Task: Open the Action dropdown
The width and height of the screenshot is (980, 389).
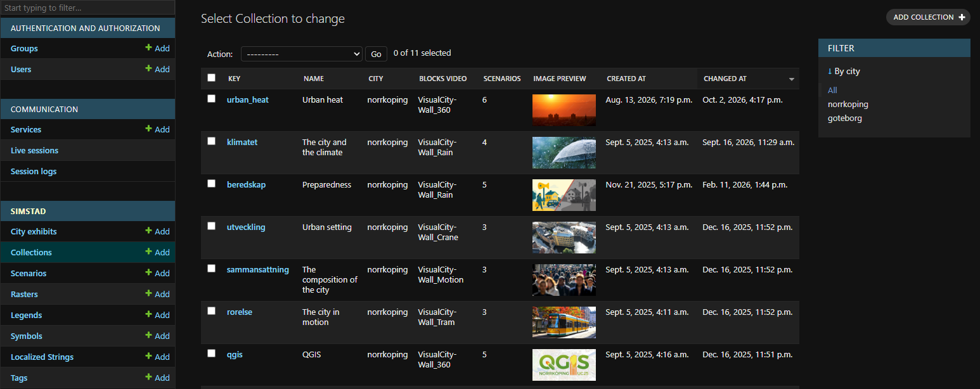Action: [301, 54]
